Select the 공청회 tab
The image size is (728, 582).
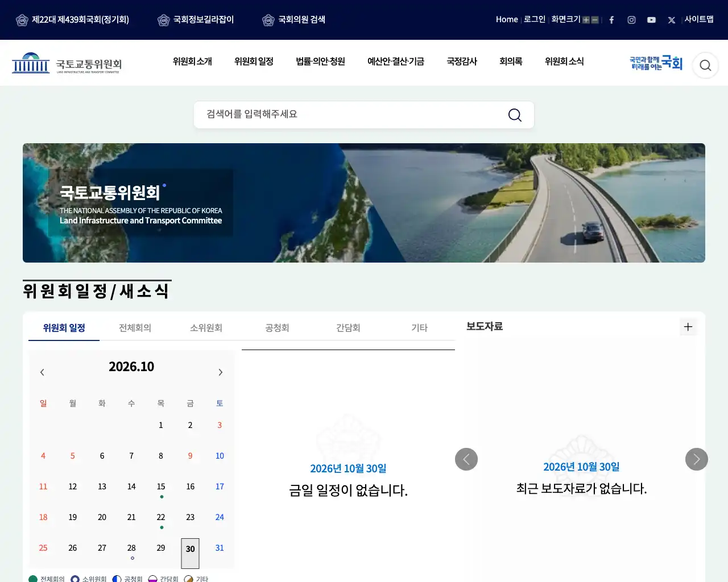pos(277,328)
